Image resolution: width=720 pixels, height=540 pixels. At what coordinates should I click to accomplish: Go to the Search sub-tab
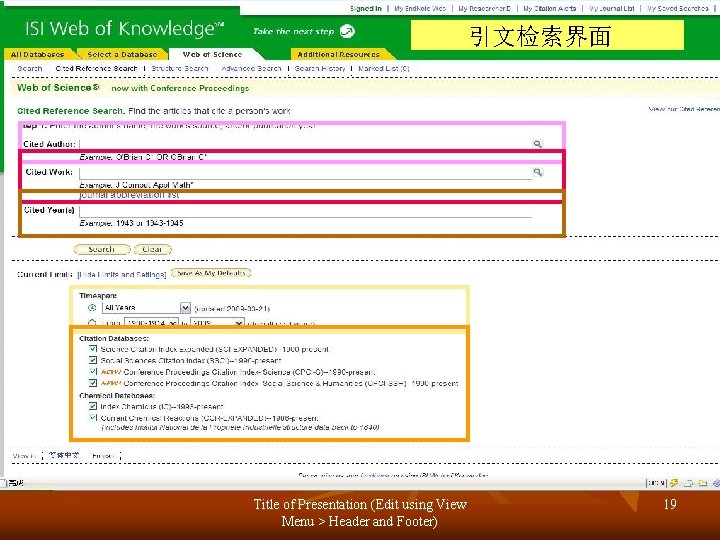click(x=30, y=68)
